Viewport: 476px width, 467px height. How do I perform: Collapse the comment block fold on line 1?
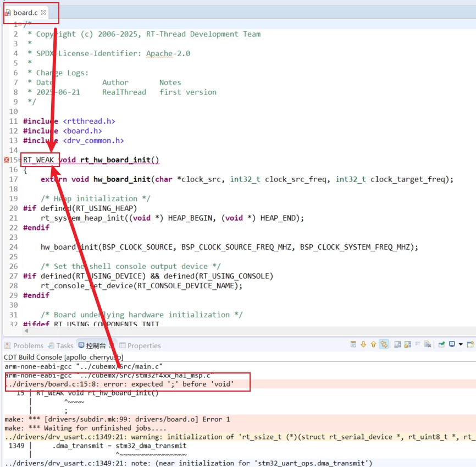[20, 24]
